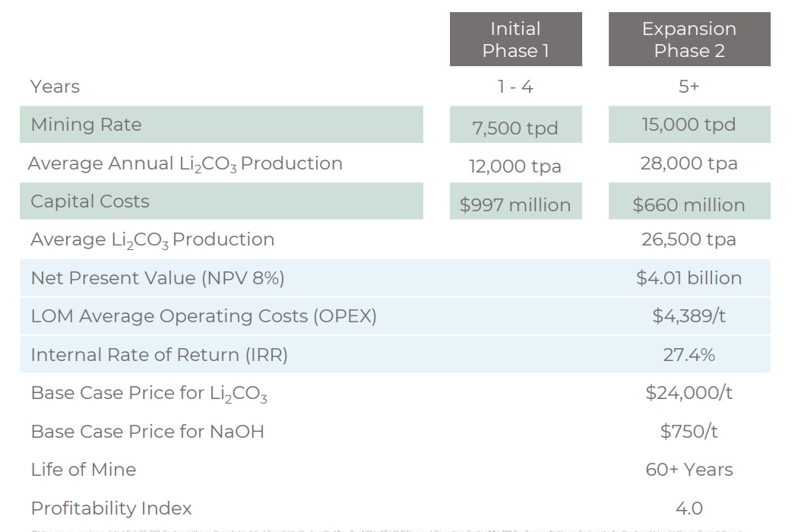Click the 12,000 tpa production value
Image resolution: width=798 pixels, height=532 pixels.
point(515,166)
